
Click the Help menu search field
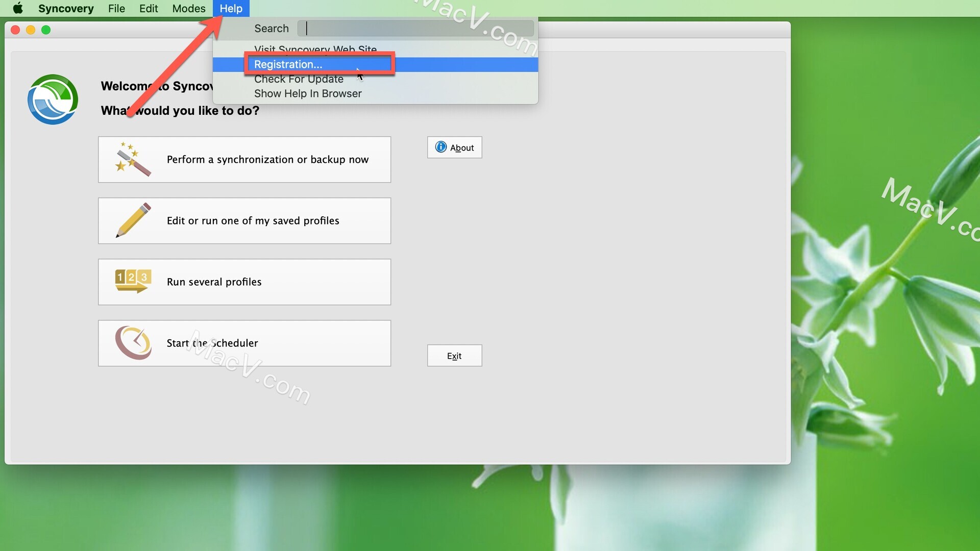point(415,29)
